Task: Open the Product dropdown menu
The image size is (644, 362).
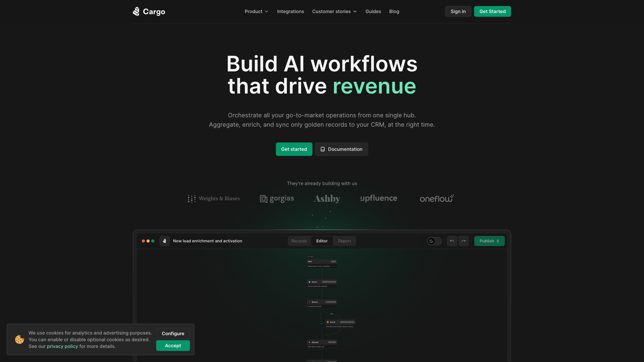Action: pyautogui.click(x=257, y=11)
